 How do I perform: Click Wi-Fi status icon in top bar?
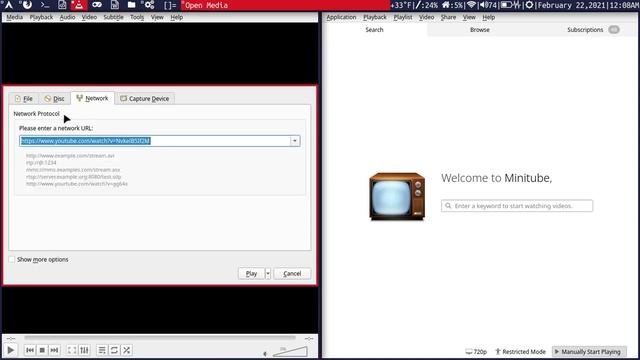point(471,5)
